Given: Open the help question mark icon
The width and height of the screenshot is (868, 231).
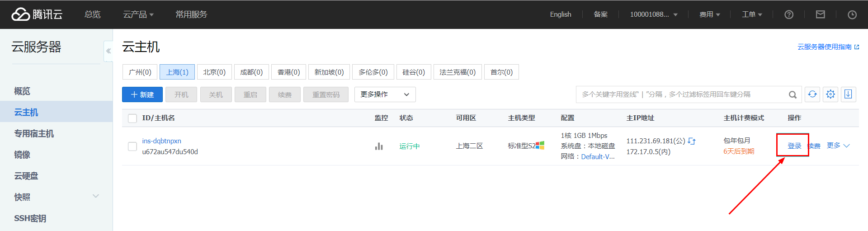Looking at the screenshot, I should click(789, 14).
